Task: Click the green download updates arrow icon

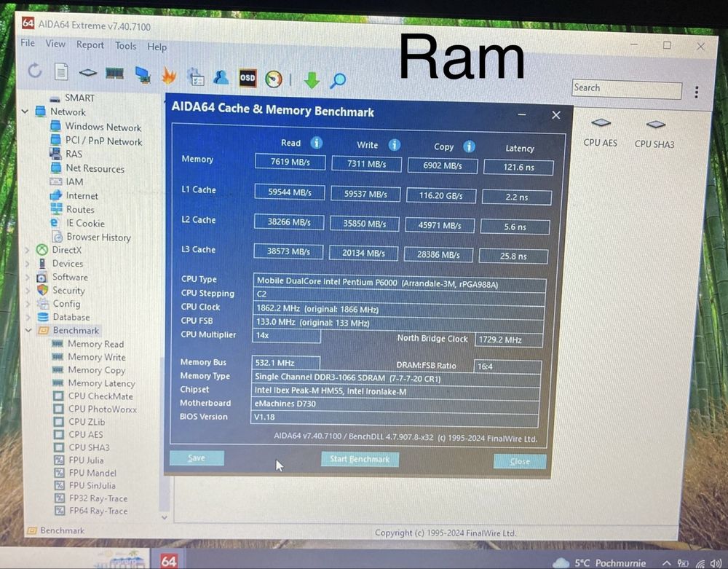Action: tap(312, 80)
